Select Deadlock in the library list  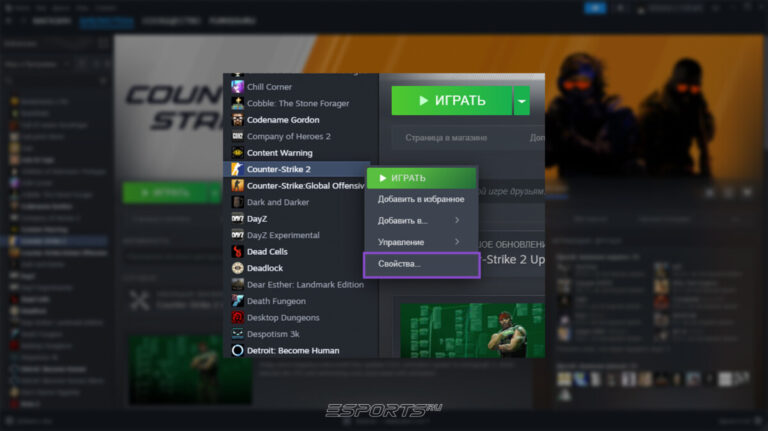click(265, 268)
